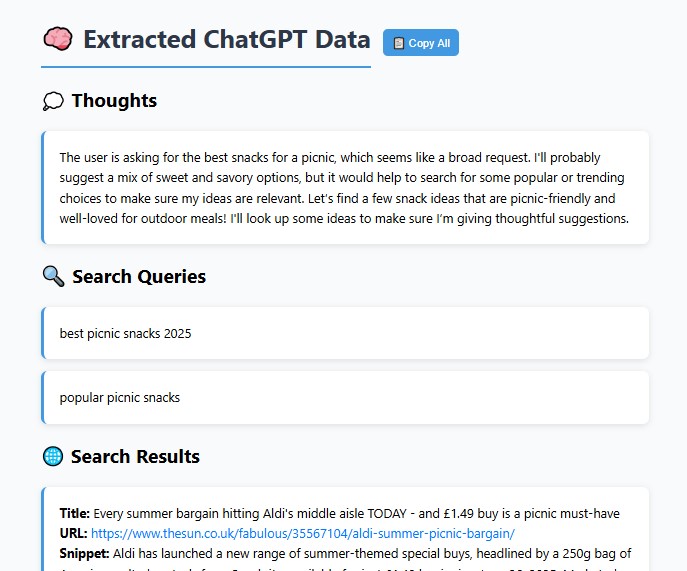Viewport: 687px width, 571px height.
Task: Select the Search Queries section heading
Action: pos(139,277)
